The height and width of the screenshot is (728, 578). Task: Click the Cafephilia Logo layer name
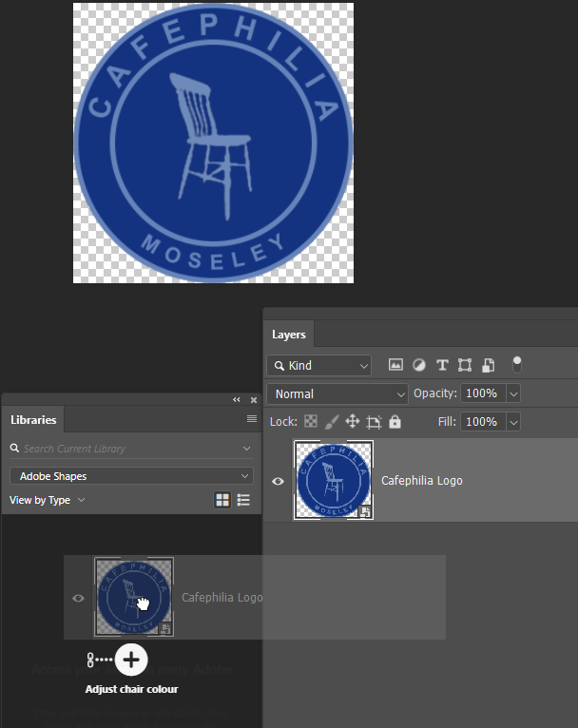point(421,481)
